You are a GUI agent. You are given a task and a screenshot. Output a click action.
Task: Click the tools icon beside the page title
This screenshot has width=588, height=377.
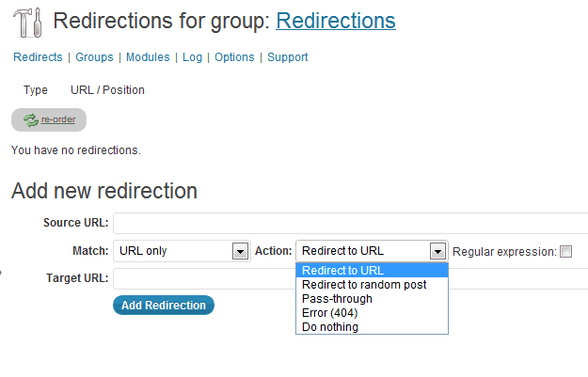[29, 21]
